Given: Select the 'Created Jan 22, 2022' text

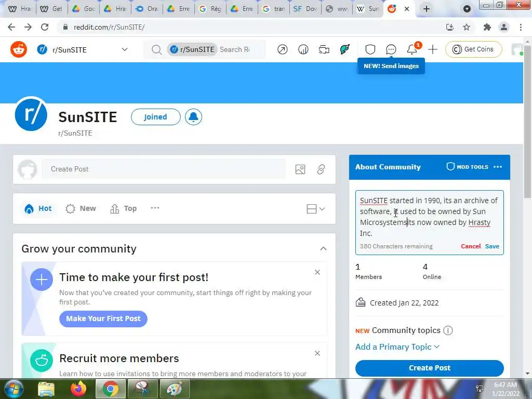Looking at the screenshot, I should pyautogui.click(x=404, y=303).
